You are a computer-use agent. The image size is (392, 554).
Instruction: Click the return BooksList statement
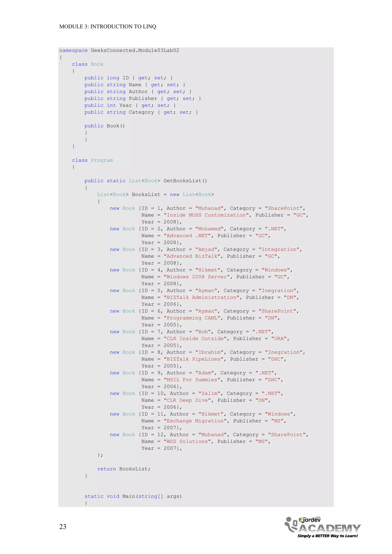(124, 469)
